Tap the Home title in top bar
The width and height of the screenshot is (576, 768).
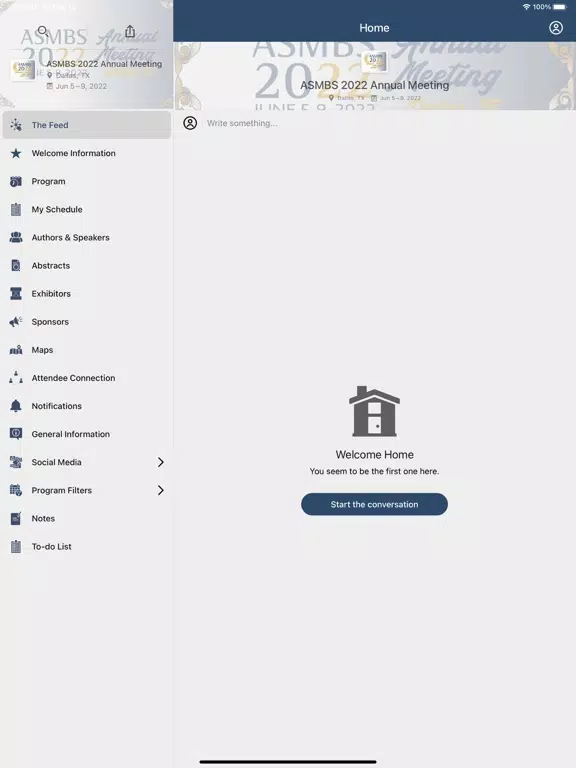pos(374,28)
